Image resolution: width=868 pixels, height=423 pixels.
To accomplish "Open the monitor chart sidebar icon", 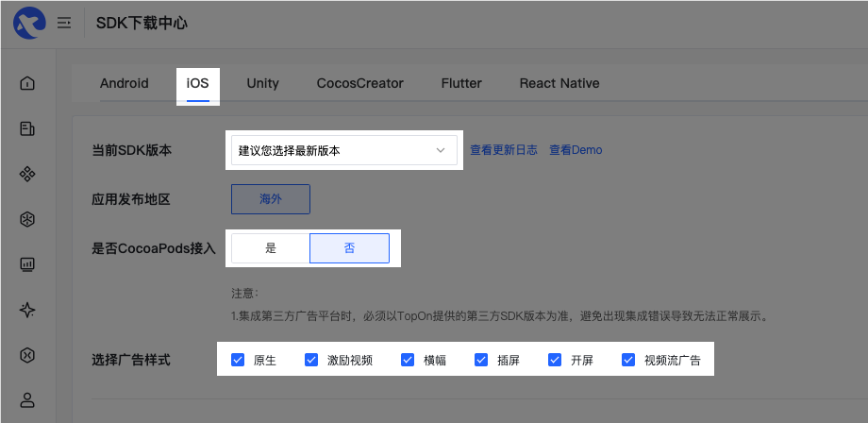I will [27, 264].
